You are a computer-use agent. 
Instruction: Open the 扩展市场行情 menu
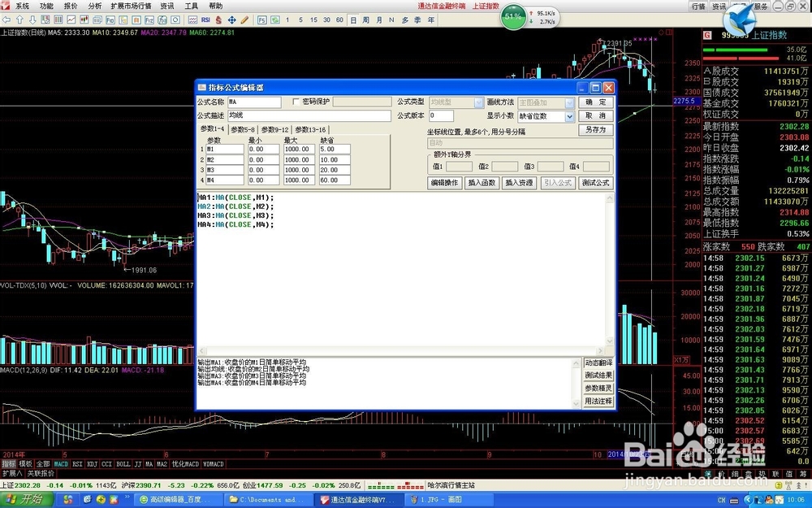[131, 7]
